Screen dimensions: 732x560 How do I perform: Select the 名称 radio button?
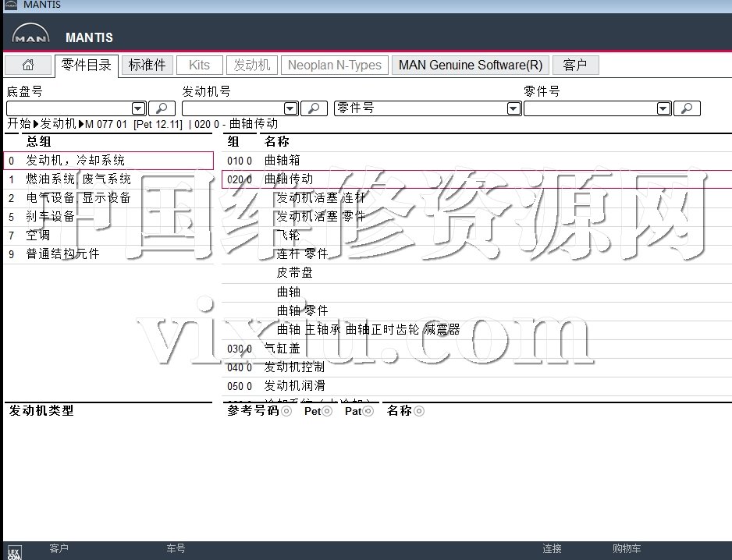[x=419, y=411]
